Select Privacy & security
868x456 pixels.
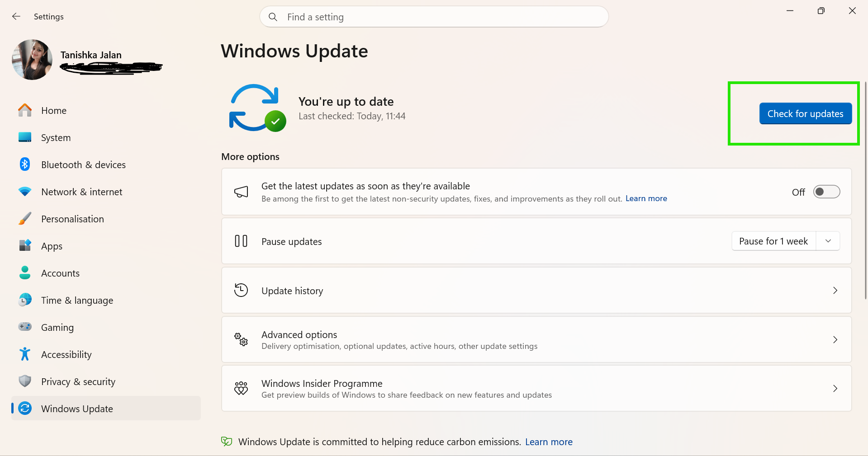point(106,381)
